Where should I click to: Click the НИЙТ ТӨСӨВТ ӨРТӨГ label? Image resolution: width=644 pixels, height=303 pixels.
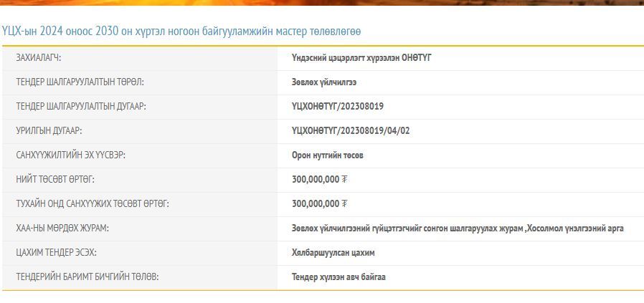(55, 179)
